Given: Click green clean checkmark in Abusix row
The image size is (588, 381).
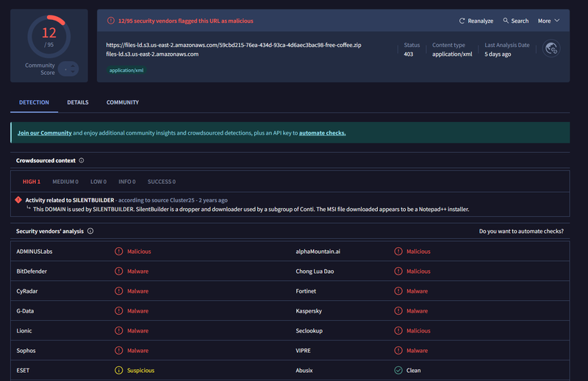Looking at the screenshot, I should [x=398, y=371].
